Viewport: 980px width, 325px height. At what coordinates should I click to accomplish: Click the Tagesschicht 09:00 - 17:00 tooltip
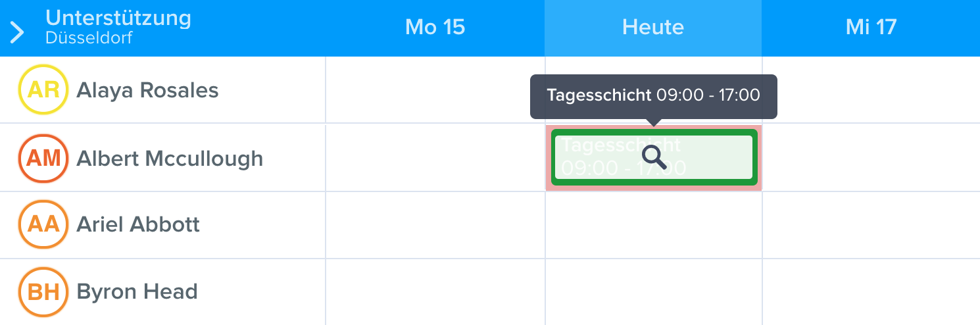point(654,96)
